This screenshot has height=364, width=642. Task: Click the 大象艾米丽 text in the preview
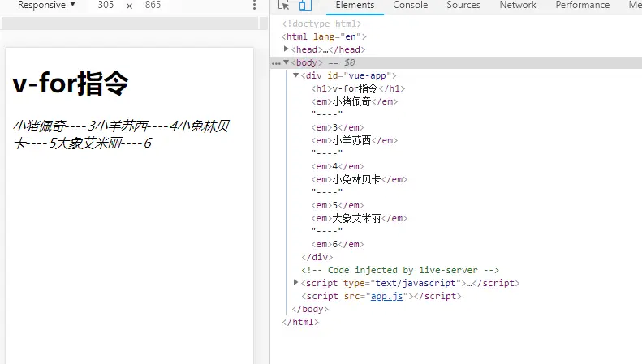coord(89,143)
